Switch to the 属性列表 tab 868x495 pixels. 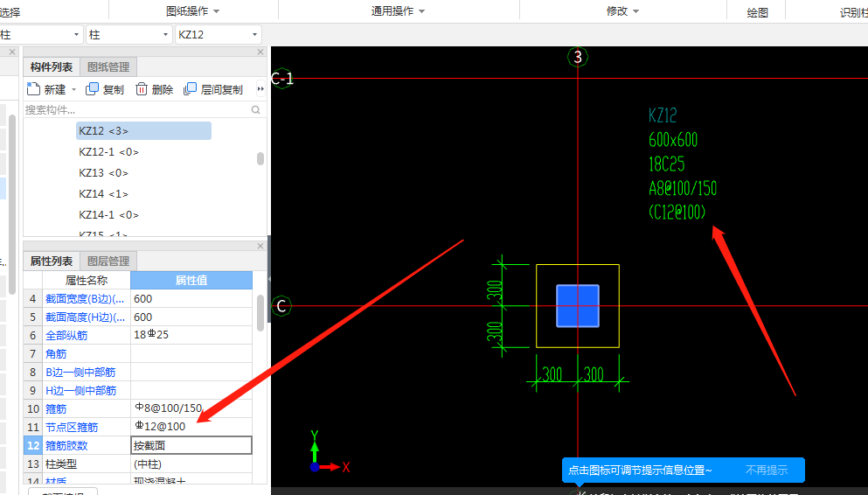click(52, 261)
